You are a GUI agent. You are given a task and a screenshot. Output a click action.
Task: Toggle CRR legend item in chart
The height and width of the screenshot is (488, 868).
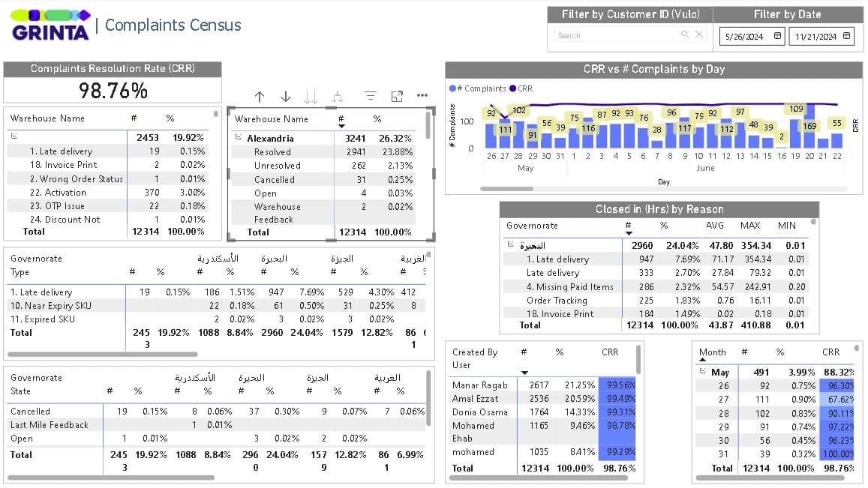[x=521, y=88]
